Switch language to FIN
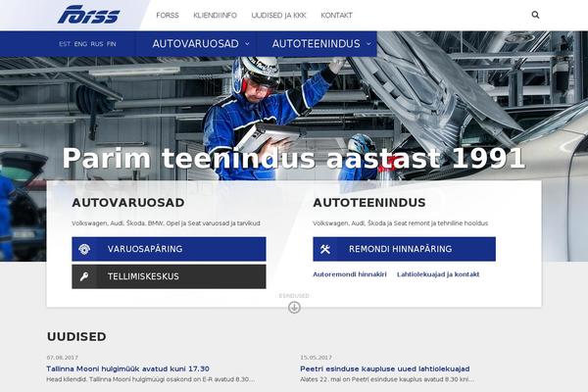This screenshot has height=392, width=588. click(112, 44)
